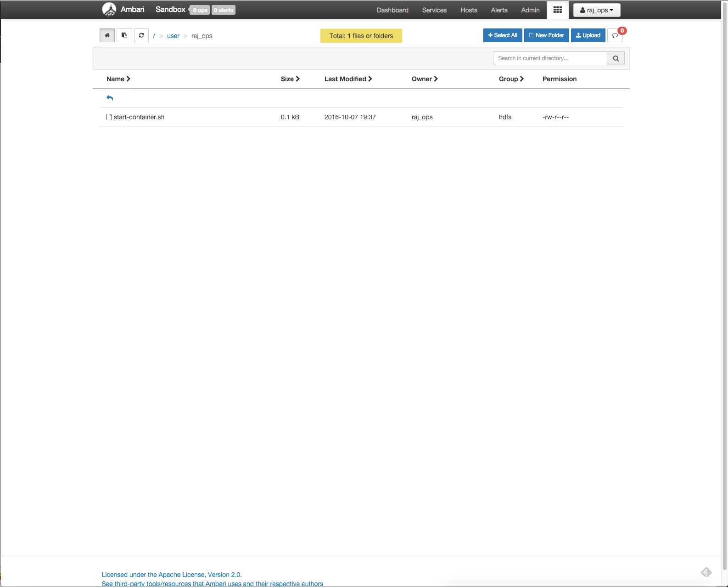
Task: Focus the Search in current directory field
Action: 550,58
